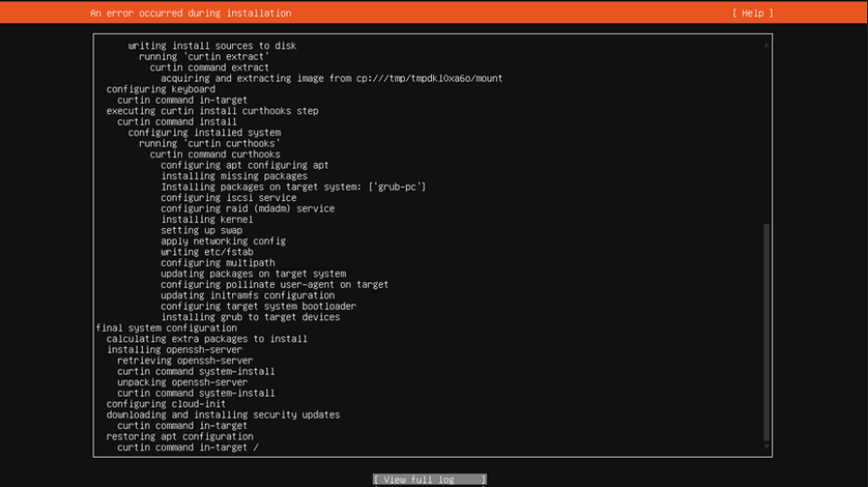Click 'downloading and installing security updates' line
This screenshot has height=487, width=868.
point(223,414)
